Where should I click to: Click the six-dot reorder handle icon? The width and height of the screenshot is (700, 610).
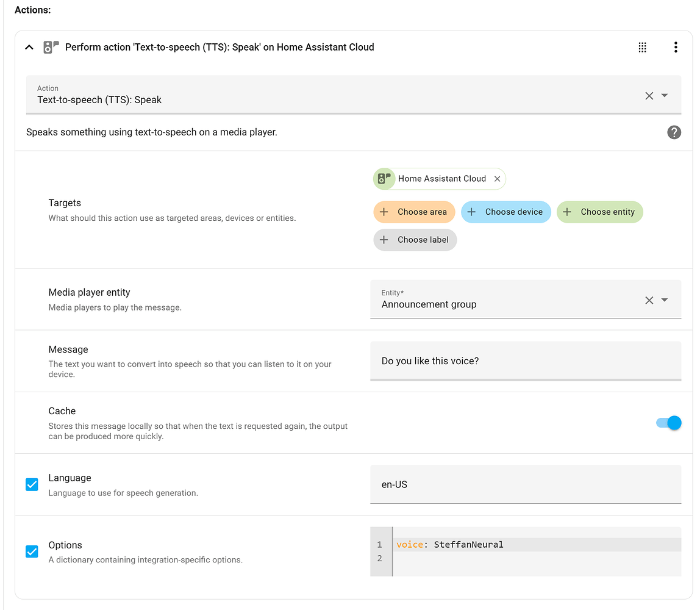(642, 47)
